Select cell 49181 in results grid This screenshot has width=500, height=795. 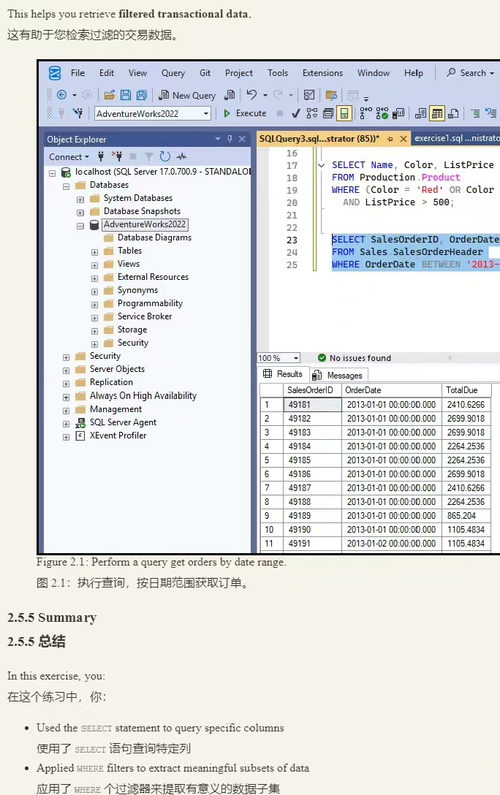(x=312, y=405)
